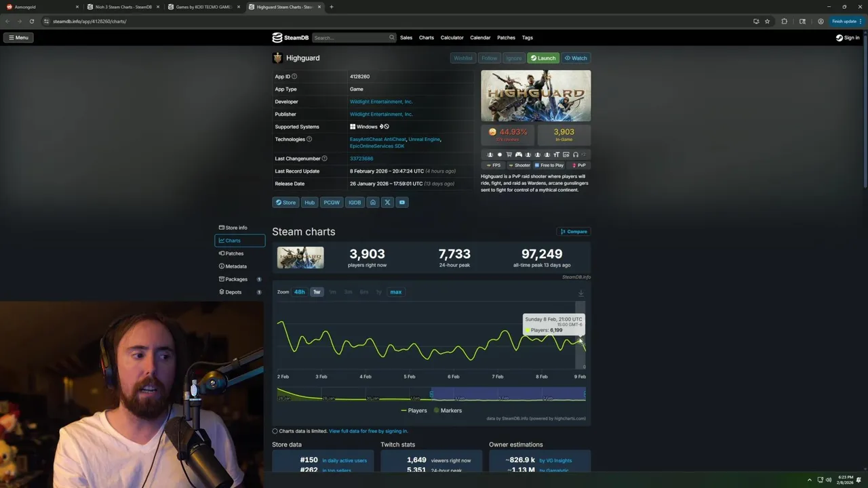The height and width of the screenshot is (488, 868).
Task: Set chart zoom to 48h
Action: 299,292
